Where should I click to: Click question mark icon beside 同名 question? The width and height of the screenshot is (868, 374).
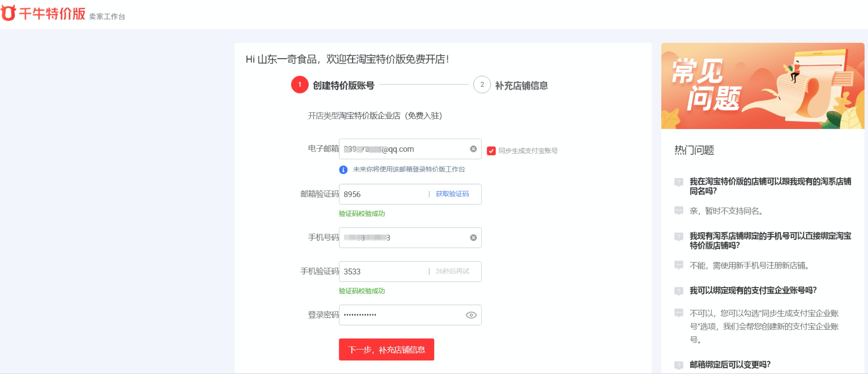[678, 182]
